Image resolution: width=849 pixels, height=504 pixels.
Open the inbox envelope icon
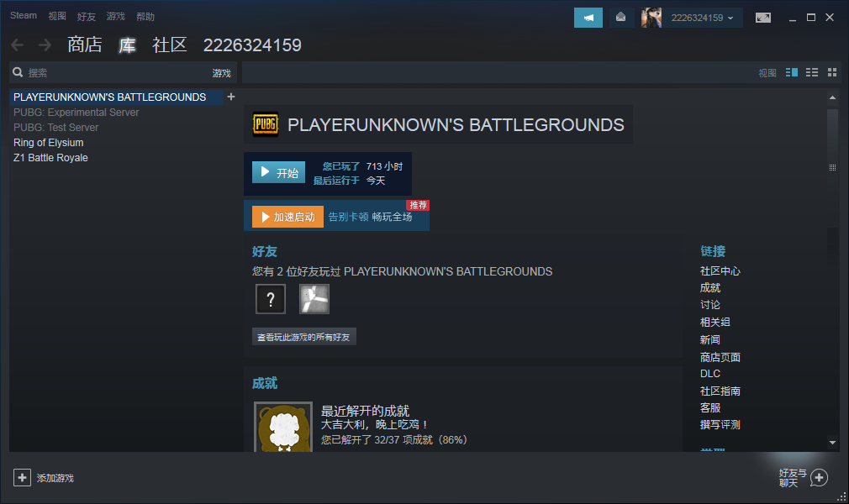[x=620, y=18]
